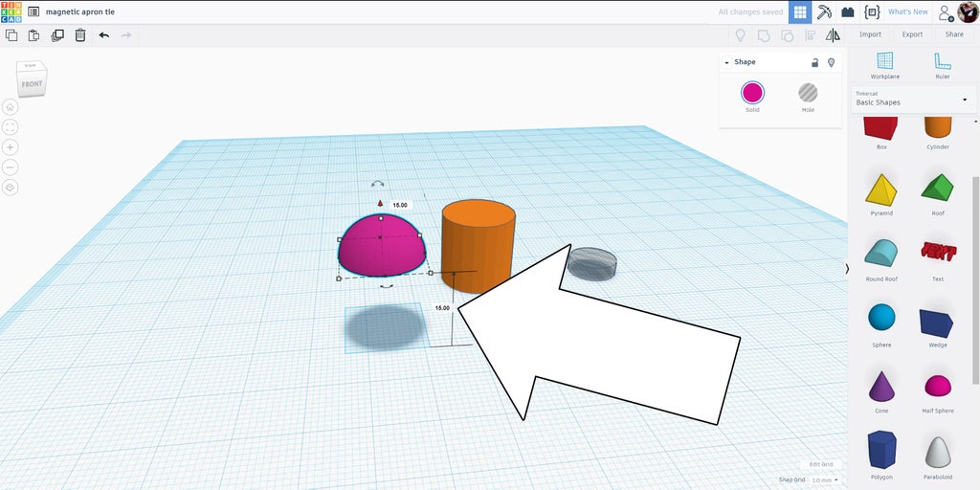Open the codeblocks braces icon

pos(872,11)
